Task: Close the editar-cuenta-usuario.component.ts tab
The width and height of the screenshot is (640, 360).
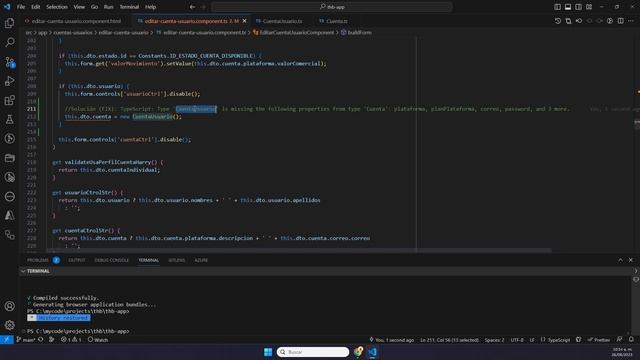Action: pos(244,21)
